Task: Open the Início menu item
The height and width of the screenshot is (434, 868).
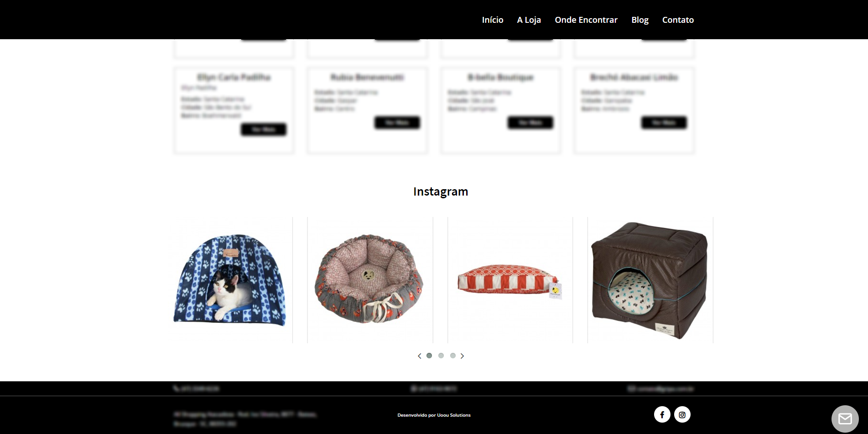Action: (493, 20)
